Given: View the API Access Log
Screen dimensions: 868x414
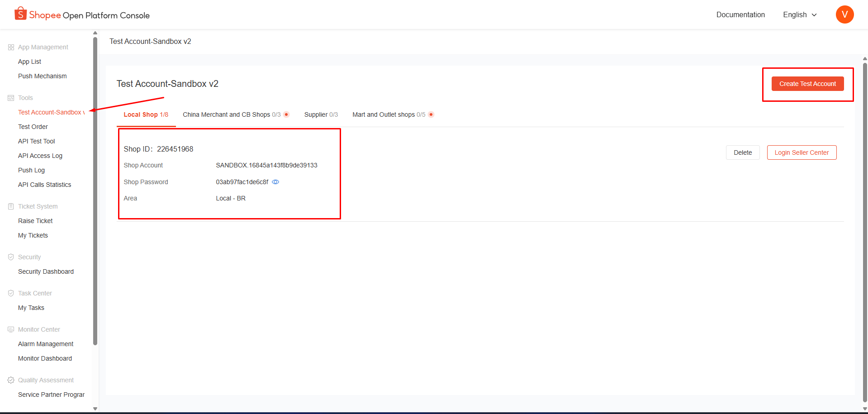Looking at the screenshot, I should pyautogui.click(x=40, y=156).
